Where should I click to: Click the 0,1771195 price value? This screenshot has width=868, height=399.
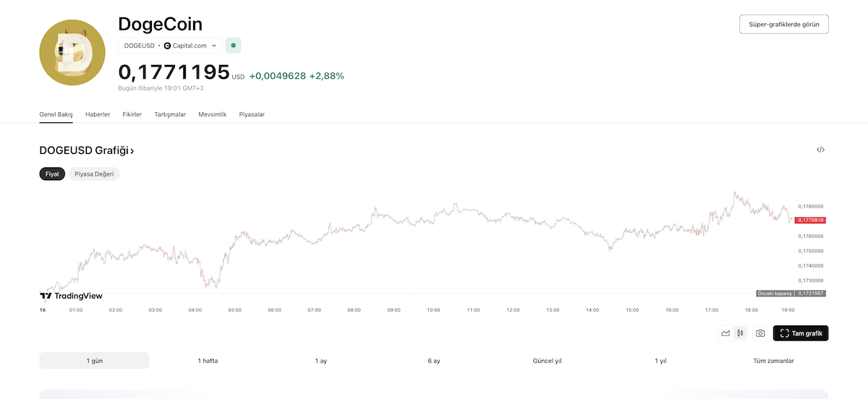coord(174,72)
